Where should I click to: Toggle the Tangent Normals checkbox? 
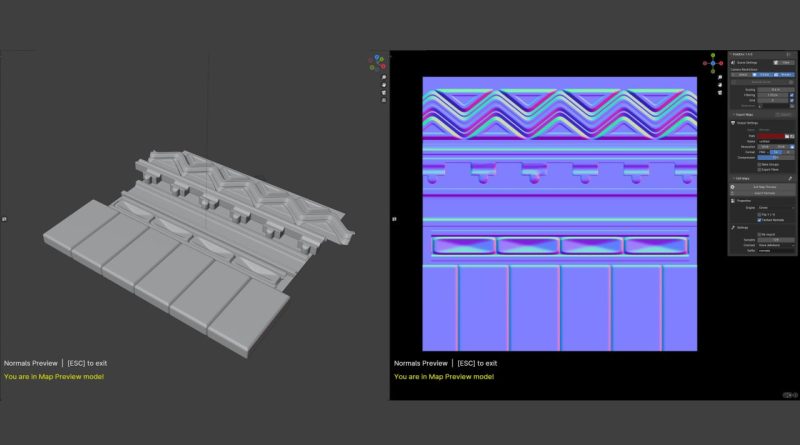pyautogui.click(x=759, y=220)
